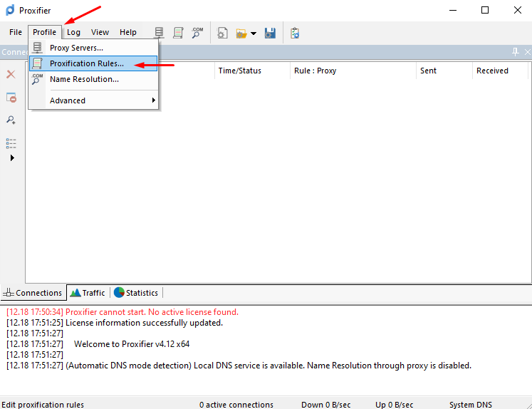Close the Proxifier window
Image resolution: width=532 pixels, height=409 pixels.
pyautogui.click(x=518, y=10)
